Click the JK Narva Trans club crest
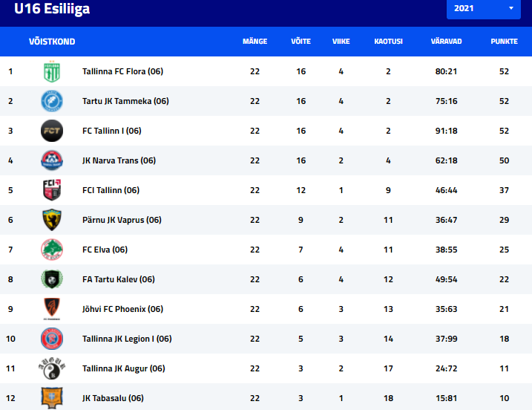Screen dimensions: 532x410 pyautogui.click(x=52, y=160)
